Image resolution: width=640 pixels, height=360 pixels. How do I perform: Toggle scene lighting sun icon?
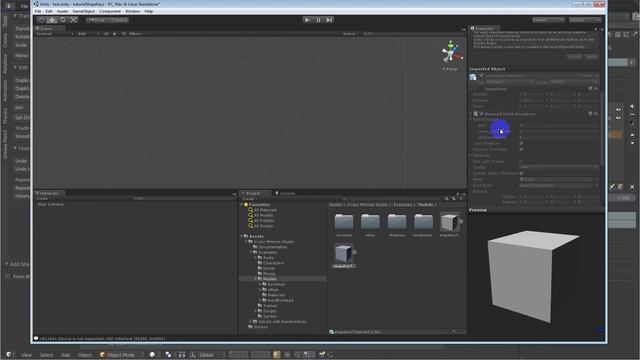click(114, 34)
